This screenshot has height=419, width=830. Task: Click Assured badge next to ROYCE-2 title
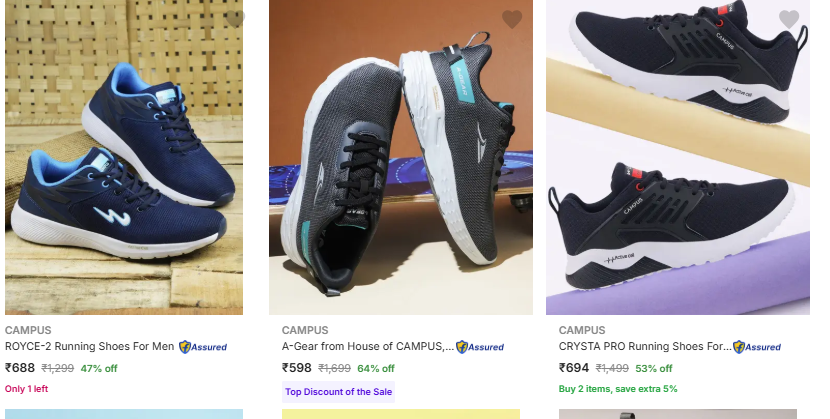pos(203,347)
